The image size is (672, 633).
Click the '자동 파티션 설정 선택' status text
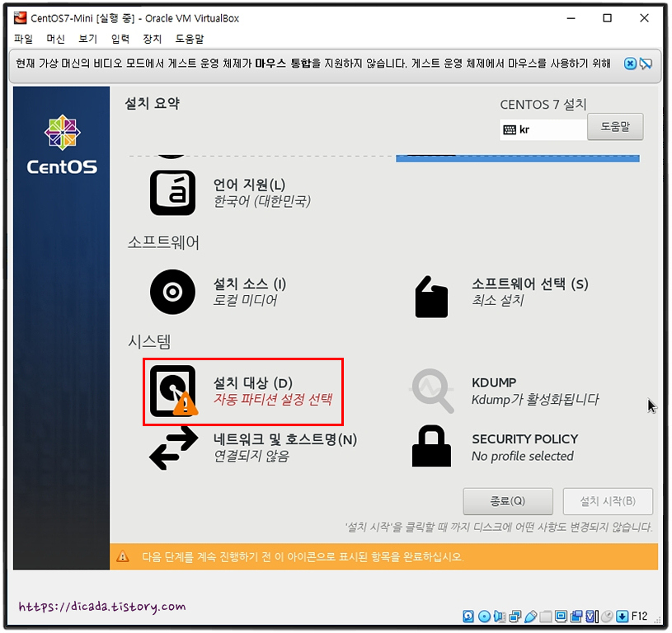(273, 399)
